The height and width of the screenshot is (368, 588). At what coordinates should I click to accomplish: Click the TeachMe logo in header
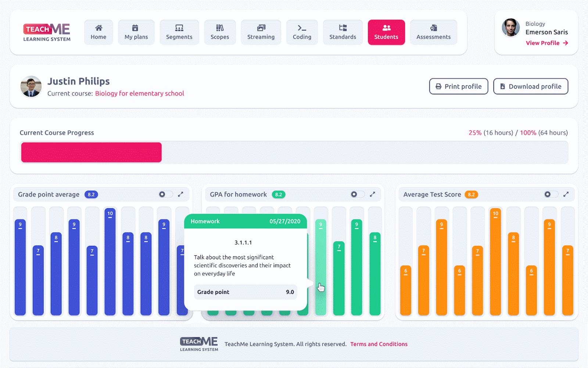[47, 32]
